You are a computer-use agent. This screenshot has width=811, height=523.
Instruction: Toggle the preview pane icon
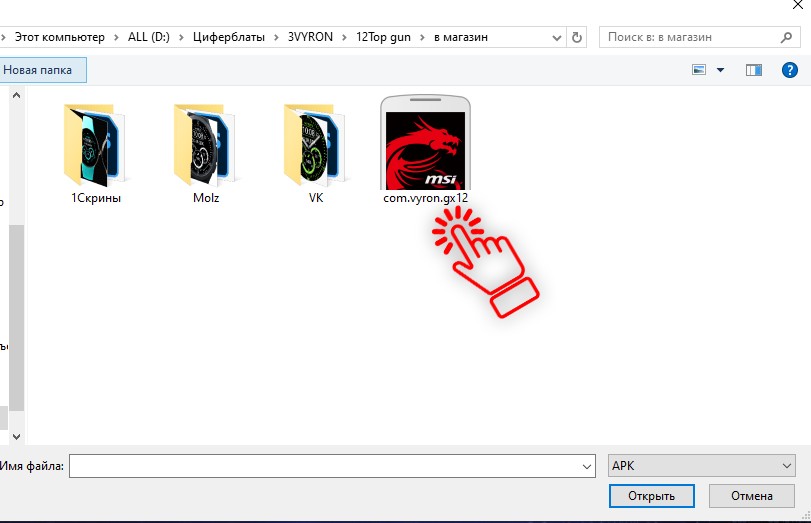(x=754, y=70)
